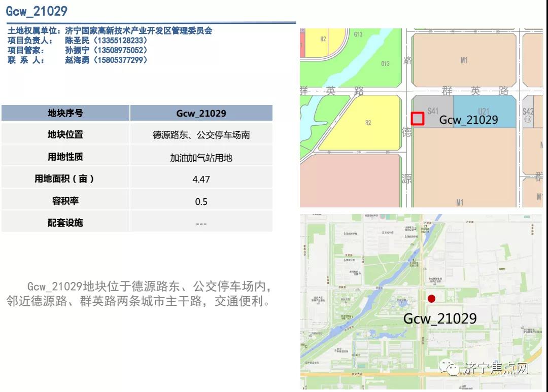Click the U21 blue zone on zoning map
548x392 pixels.
pos(484,111)
